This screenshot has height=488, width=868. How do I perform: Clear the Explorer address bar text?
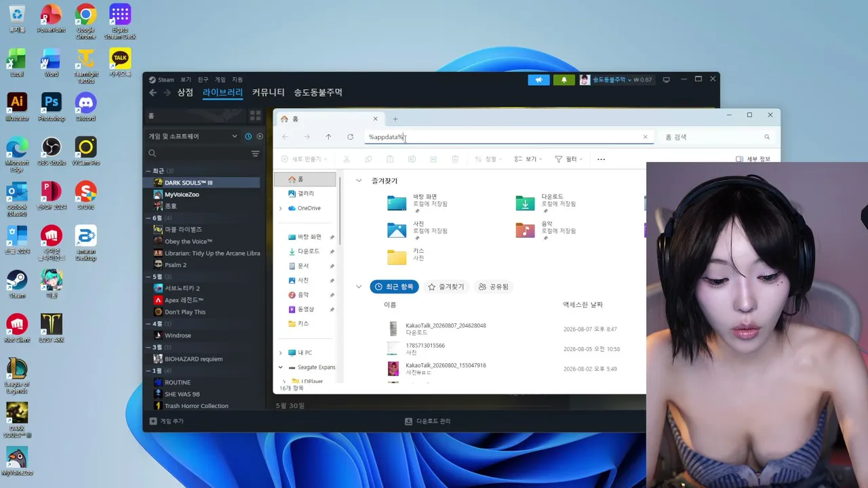[x=645, y=137]
